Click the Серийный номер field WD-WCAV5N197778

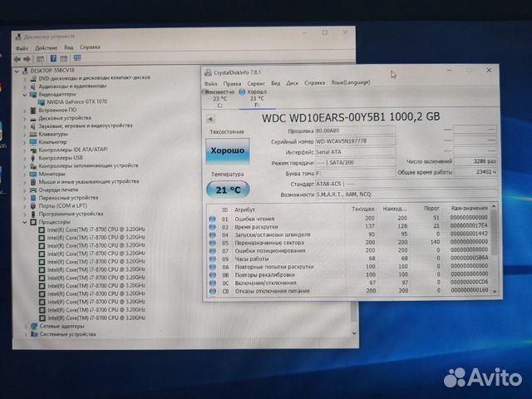click(x=355, y=141)
